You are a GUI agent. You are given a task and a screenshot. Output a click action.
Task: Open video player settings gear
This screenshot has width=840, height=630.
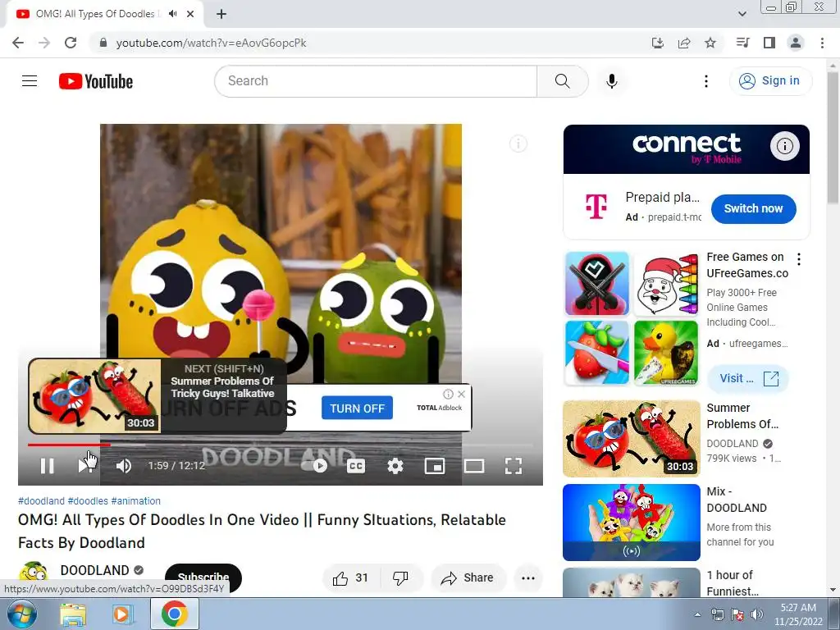tap(395, 466)
